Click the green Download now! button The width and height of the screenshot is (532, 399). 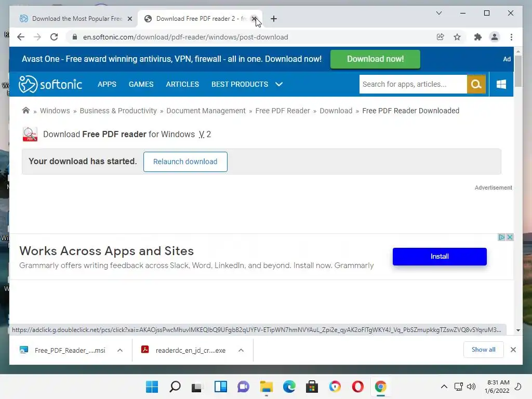(x=375, y=59)
